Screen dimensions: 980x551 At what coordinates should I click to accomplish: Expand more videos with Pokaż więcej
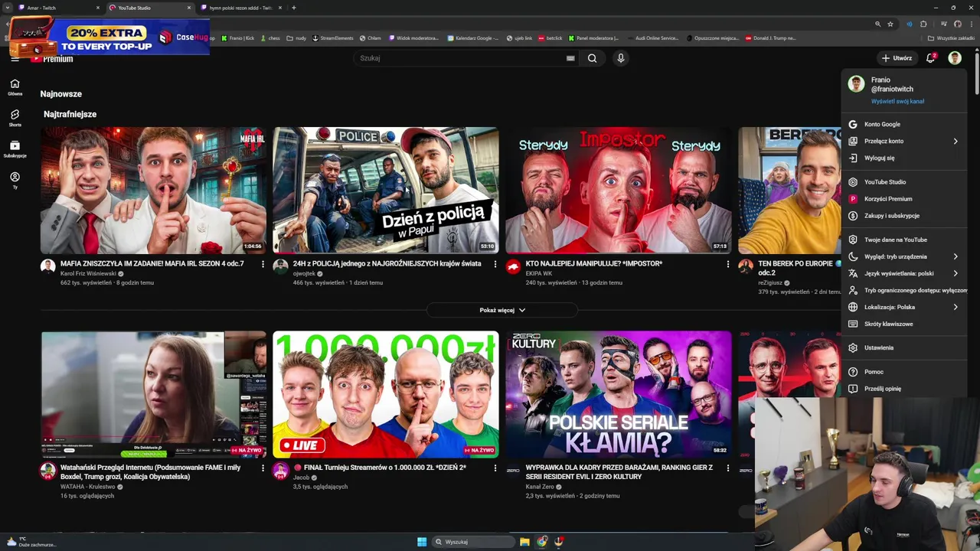coord(502,310)
